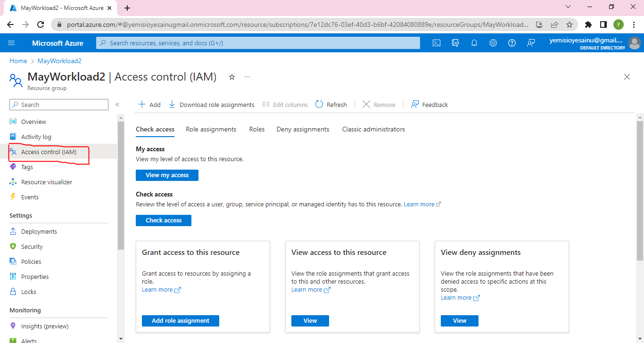Viewport: 644px width, 343px height.
Task: Open the Cloud Shell icon
Action: click(x=437, y=43)
